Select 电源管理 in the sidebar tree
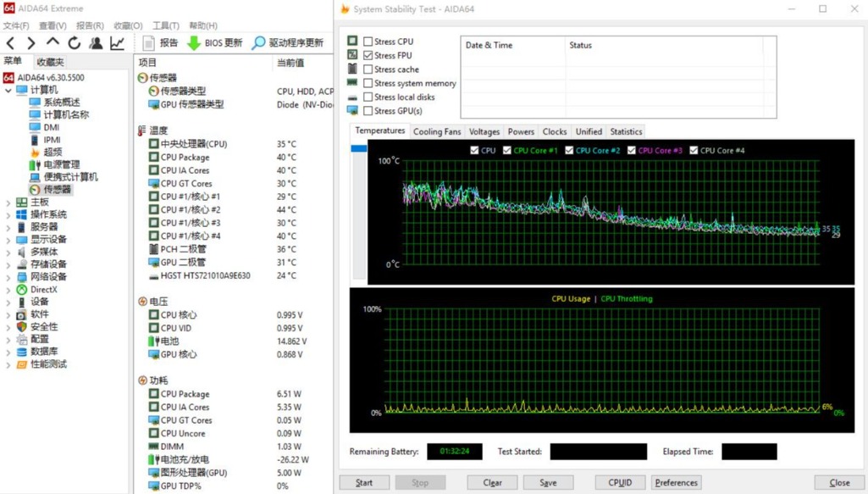The image size is (868, 494). click(x=61, y=164)
